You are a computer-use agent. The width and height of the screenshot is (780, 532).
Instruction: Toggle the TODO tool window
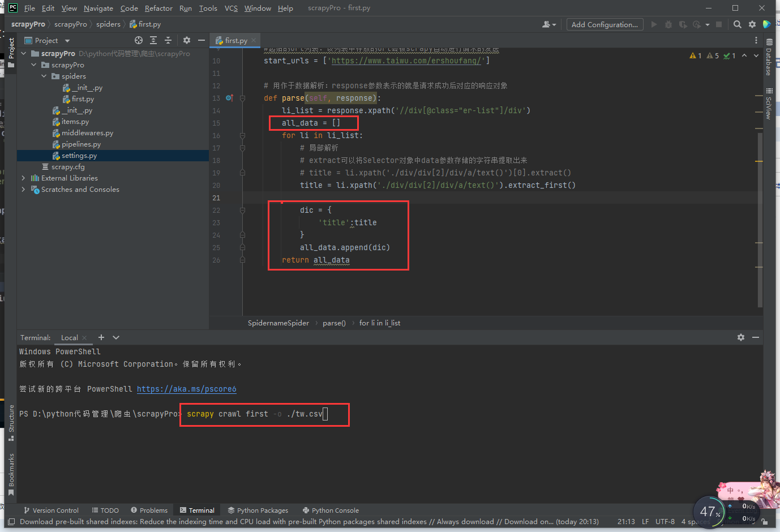105,510
